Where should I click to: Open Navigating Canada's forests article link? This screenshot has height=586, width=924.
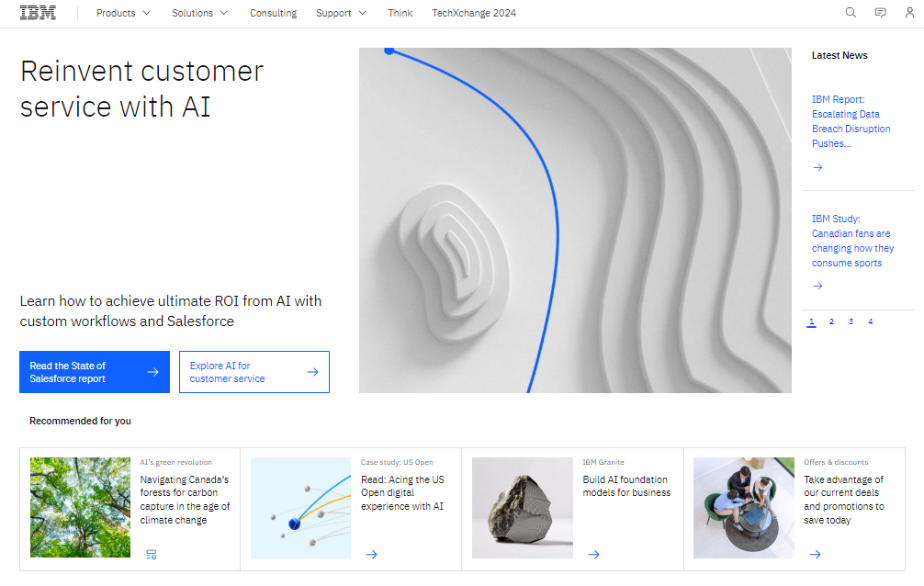(x=185, y=500)
